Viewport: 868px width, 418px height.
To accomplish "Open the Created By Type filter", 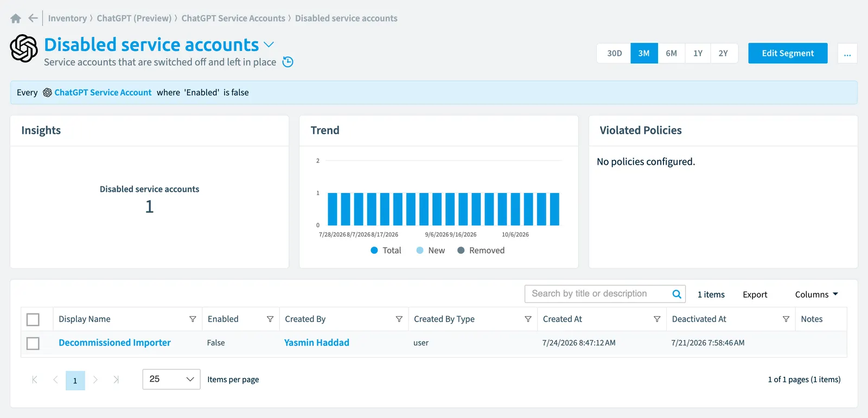I will (x=528, y=319).
